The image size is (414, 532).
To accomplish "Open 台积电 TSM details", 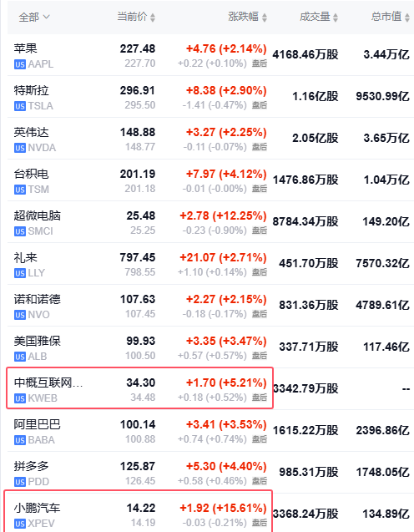I will click(210, 180).
